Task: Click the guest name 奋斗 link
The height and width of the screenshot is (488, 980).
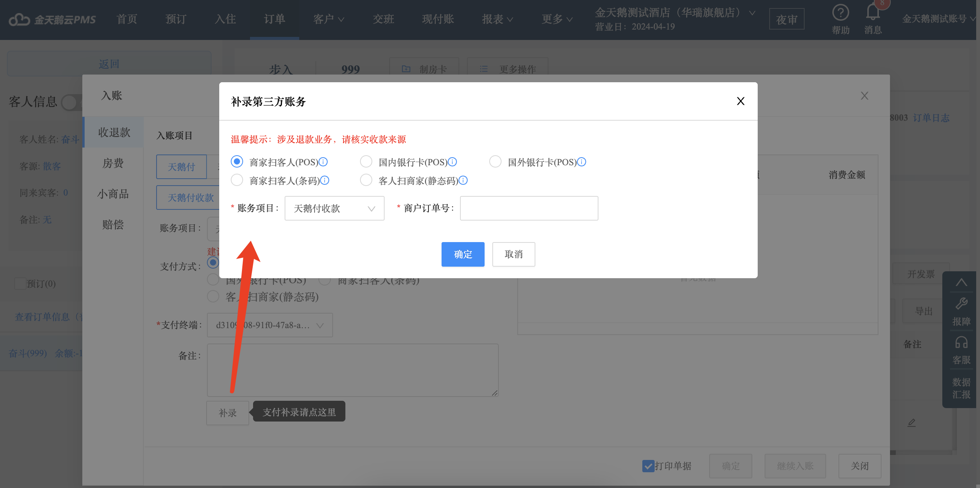Action: coord(70,139)
